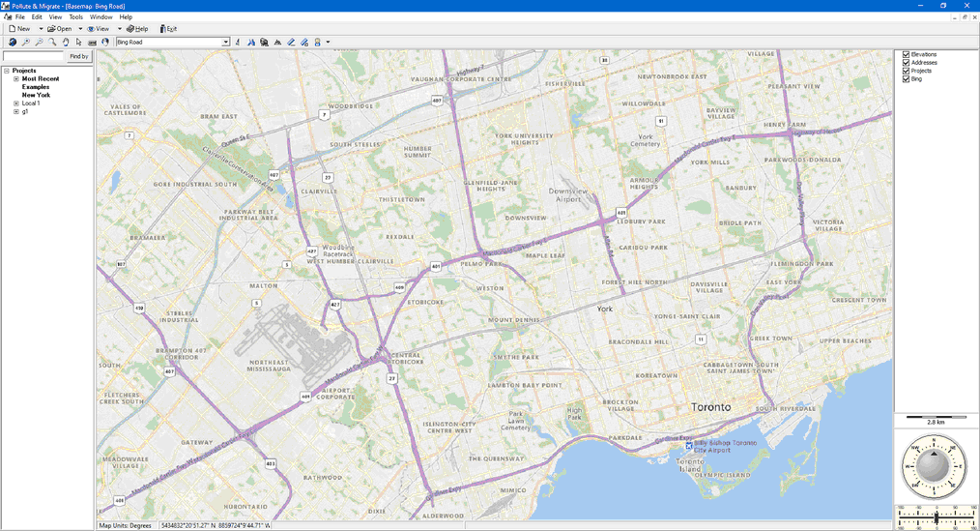
Task: Click the Help toolbar button
Action: point(137,29)
